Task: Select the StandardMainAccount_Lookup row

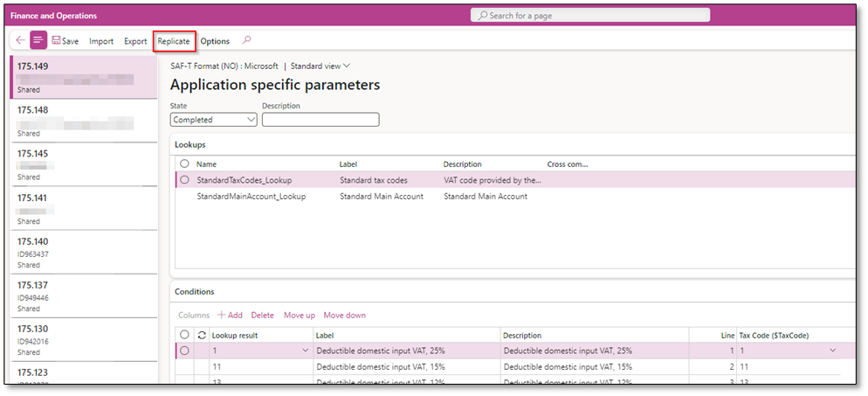Action: pyautogui.click(x=251, y=197)
